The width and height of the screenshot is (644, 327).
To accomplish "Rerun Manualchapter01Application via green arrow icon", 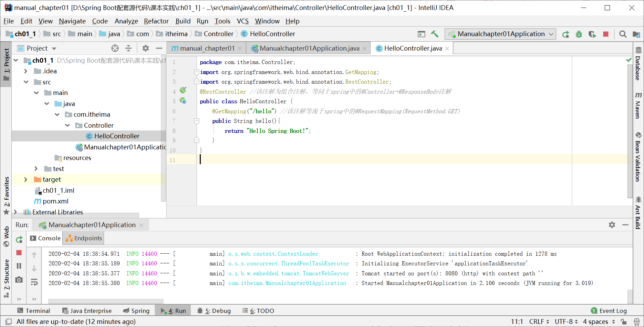I will tap(565, 34).
